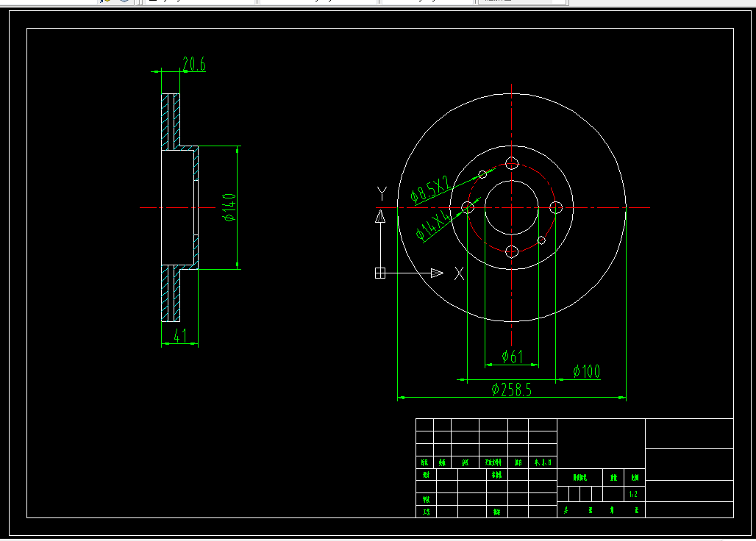756x541 pixels.
Task: Click the UCS origin square icon
Action: pos(380,273)
